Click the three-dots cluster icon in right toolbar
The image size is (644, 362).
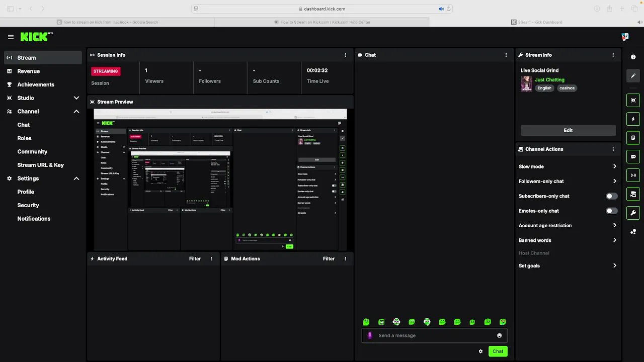[x=633, y=232]
